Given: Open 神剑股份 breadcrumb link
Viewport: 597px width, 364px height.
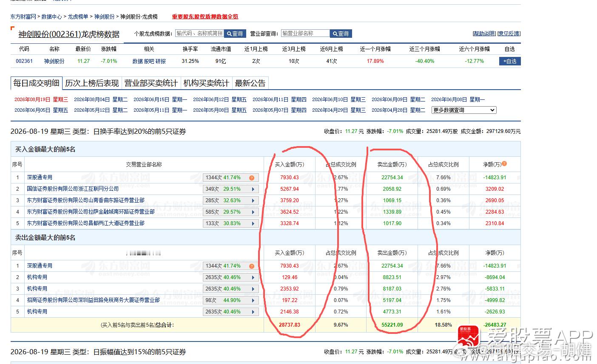Looking at the screenshot, I should tap(104, 17).
